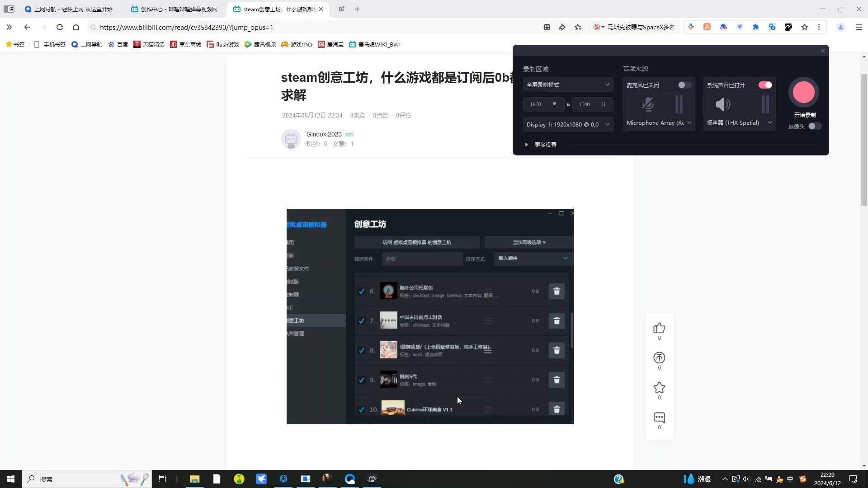
Task: Click the like thumbs-up icon
Action: coord(659,328)
